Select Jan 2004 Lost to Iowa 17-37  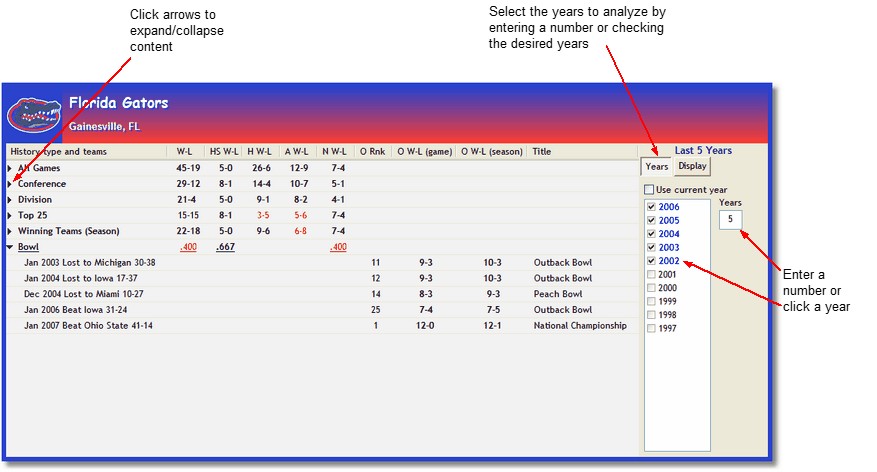pyautogui.click(x=81, y=278)
